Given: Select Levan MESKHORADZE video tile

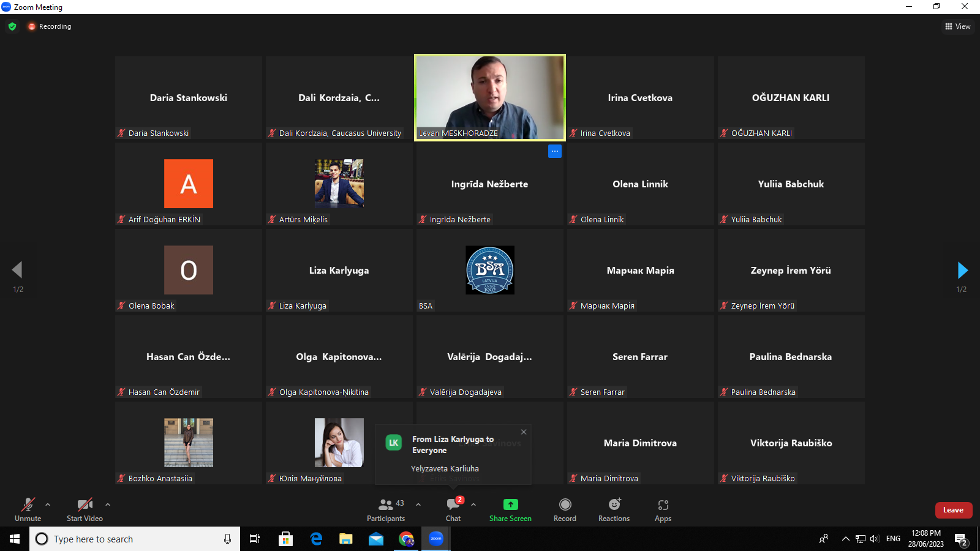Looking at the screenshot, I should pyautogui.click(x=490, y=98).
